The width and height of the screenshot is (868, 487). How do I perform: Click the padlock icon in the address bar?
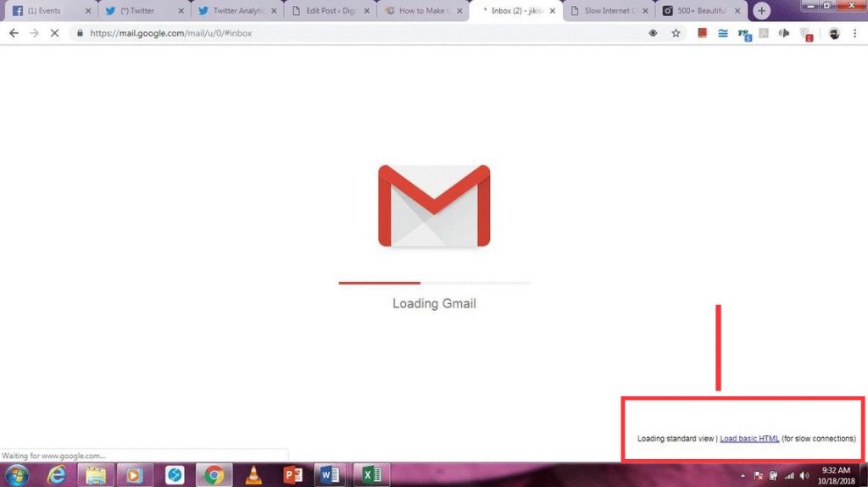click(x=80, y=33)
